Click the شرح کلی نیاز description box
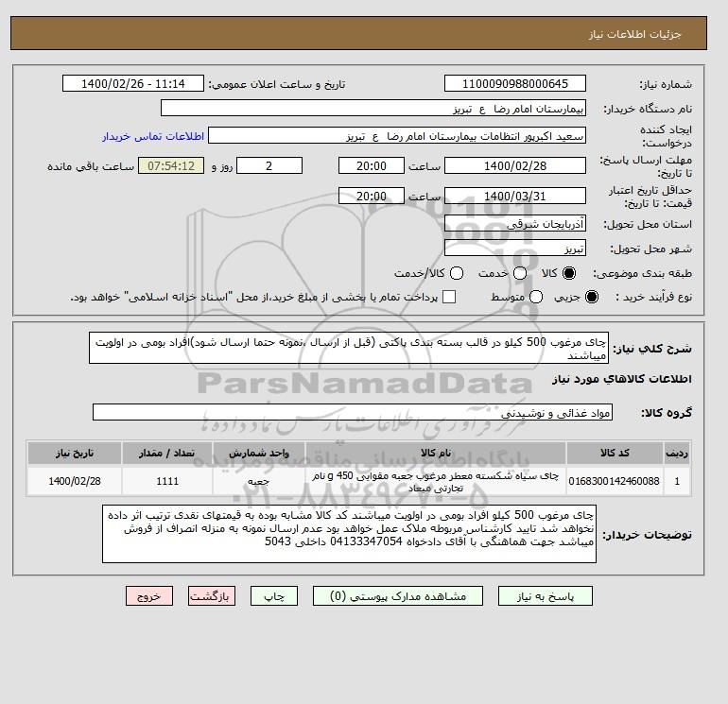This screenshot has height=704, width=728. pyautogui.click(x=349, y=348)
